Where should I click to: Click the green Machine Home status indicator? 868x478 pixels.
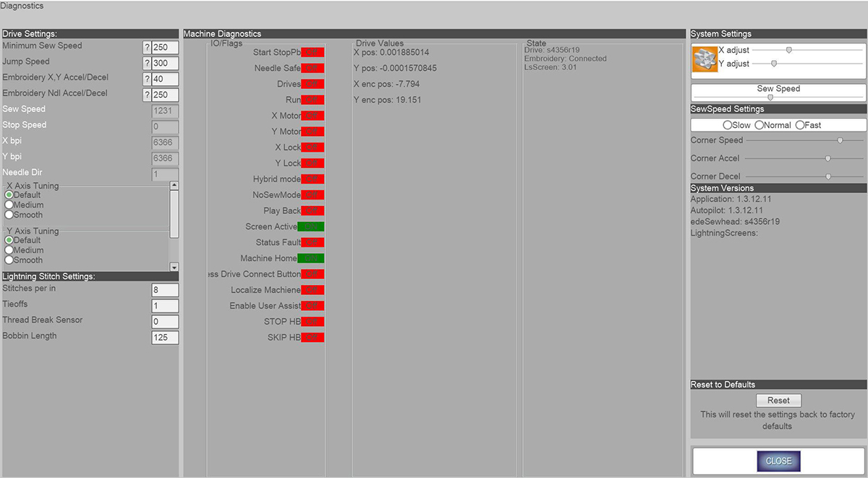311,258
